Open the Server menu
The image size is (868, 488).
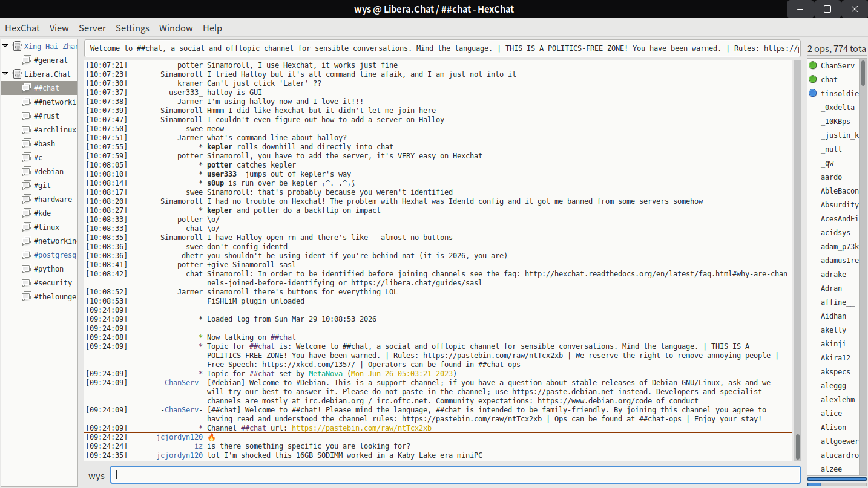[92, 28]
